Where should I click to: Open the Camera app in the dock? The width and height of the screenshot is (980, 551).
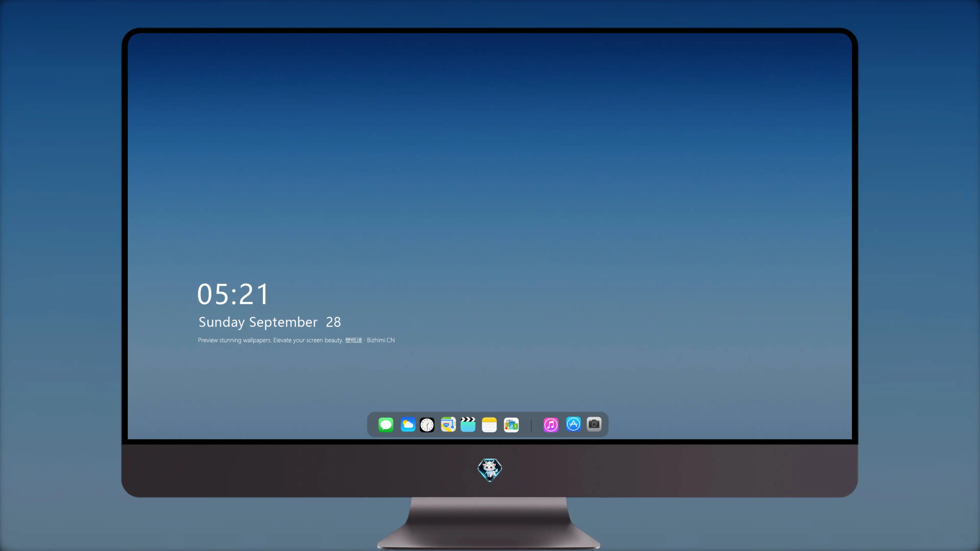coord(594,424)
